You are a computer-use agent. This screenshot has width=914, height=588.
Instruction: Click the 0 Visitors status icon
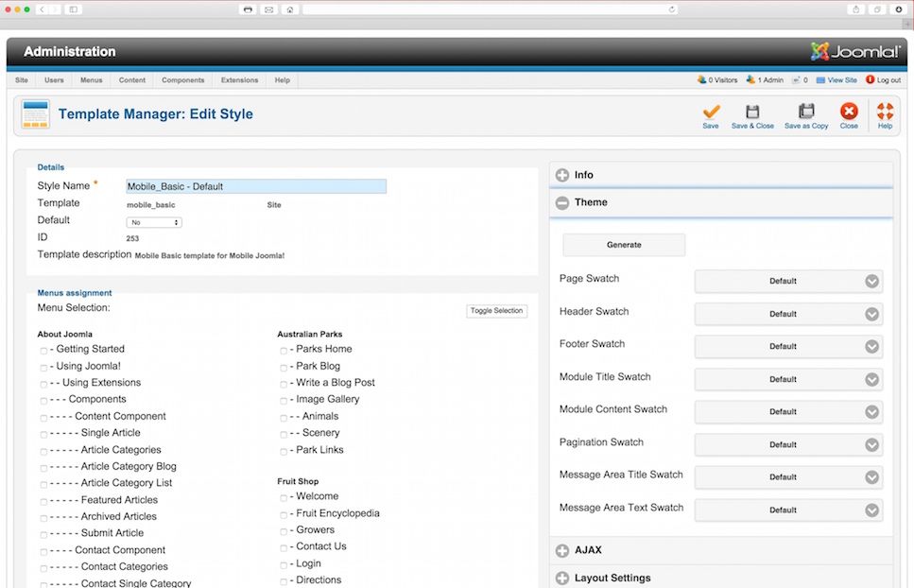coord(702,79)
